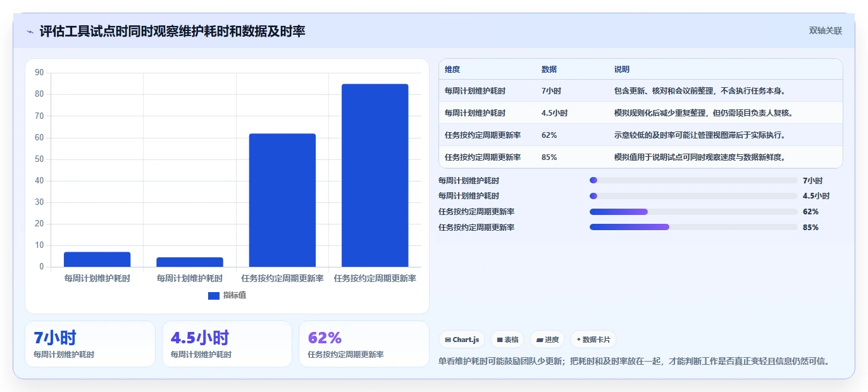Click the 4.5小时 cell in the table
868x392 pixels.
[x=555, y=113]
